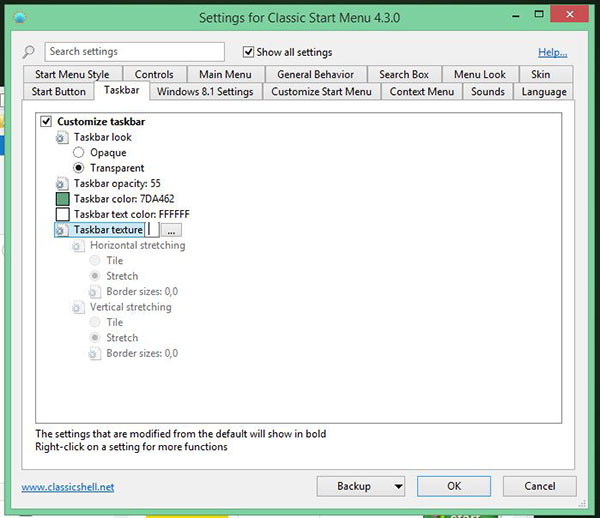
Task: Select the Taskbar opacity: 55 setting
Action: pos(117,184)
